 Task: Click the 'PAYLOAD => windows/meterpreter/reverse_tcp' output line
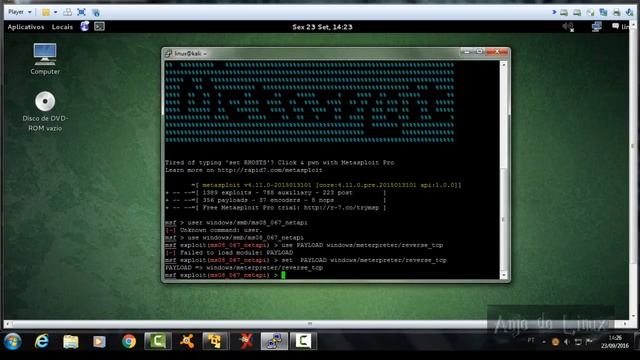pos(244,268)
